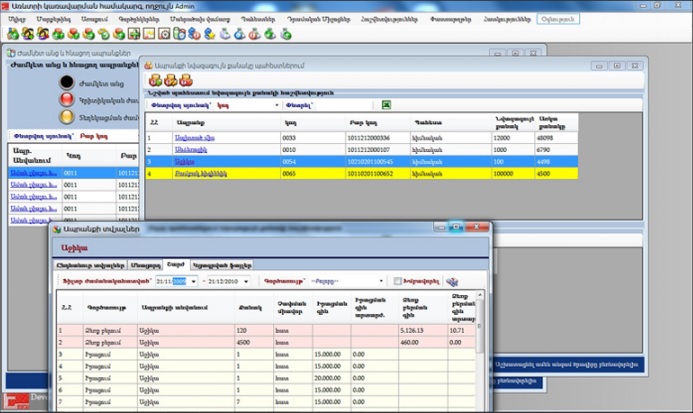Switch to the Շարժ tab

coord(176,264)
